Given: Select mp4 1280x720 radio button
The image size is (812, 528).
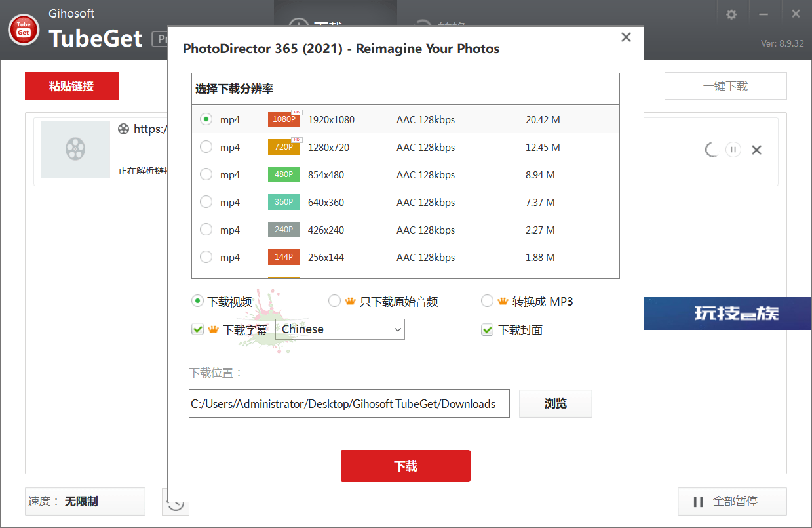Looking at the screenshot, I should (x=206, y=147).
